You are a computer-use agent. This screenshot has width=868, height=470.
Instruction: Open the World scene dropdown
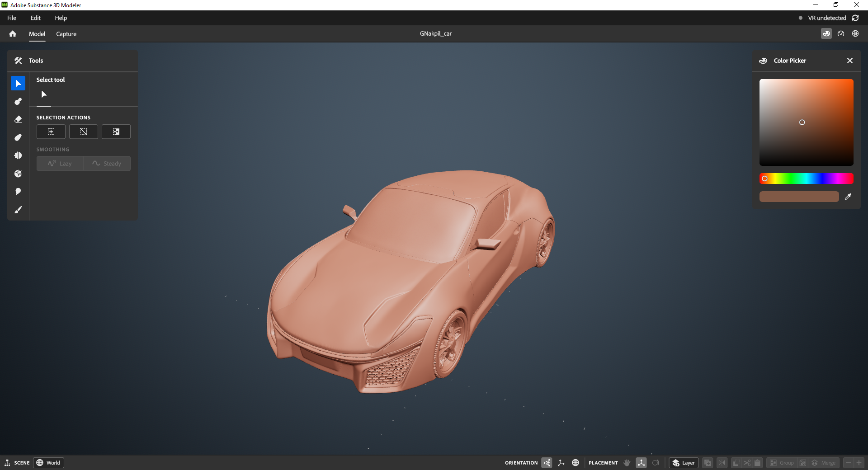(x=49, y=463)
